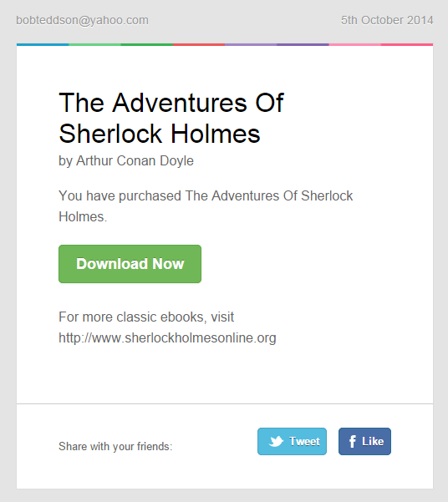Click the light pink header stripe segment

[x=354, y=44]
